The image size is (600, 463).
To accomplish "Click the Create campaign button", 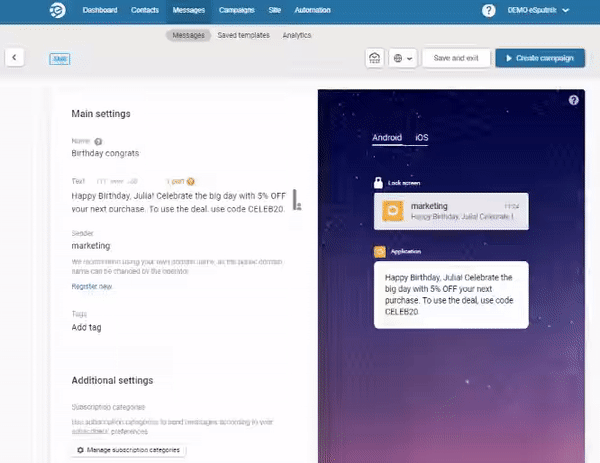I will (x=539, y=58).
